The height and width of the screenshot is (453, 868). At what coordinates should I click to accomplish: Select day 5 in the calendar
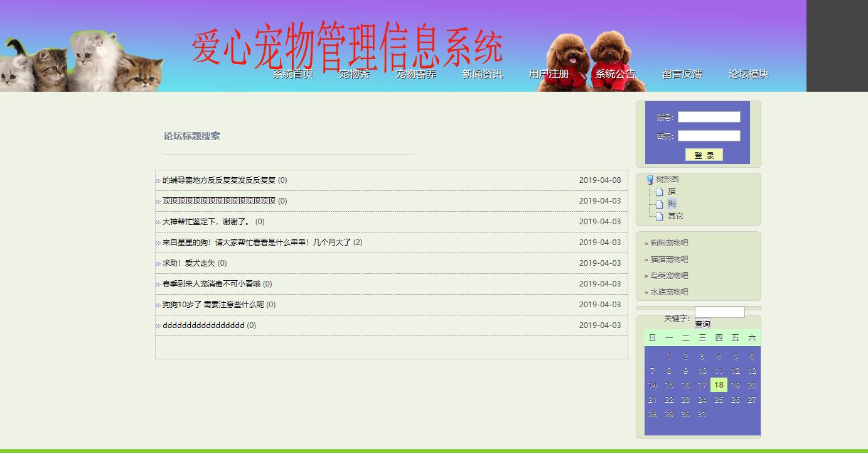click(x=736, y=356)
